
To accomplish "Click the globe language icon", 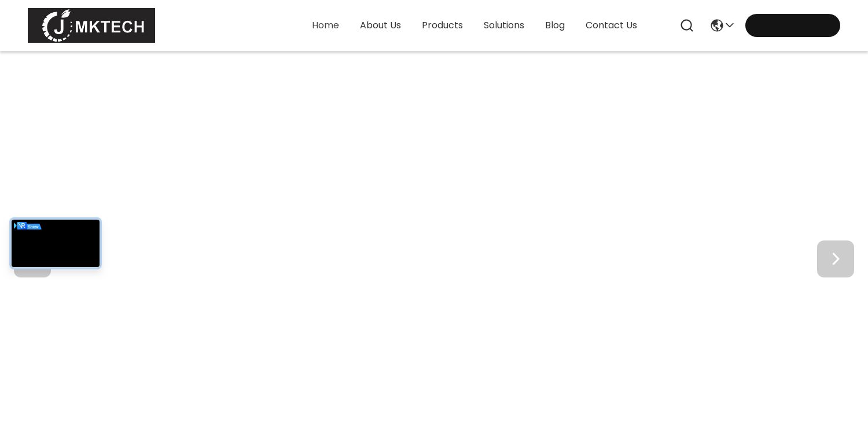I will click(717, 25).
